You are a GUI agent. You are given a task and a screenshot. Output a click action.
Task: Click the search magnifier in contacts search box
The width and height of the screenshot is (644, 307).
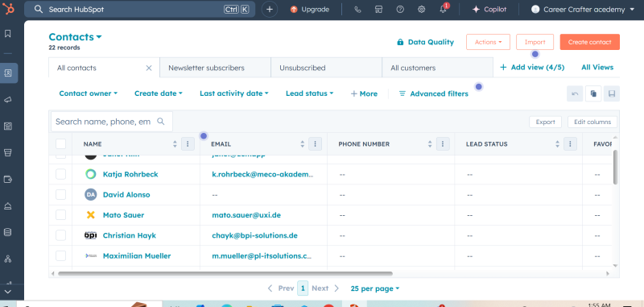pos(161,122)
